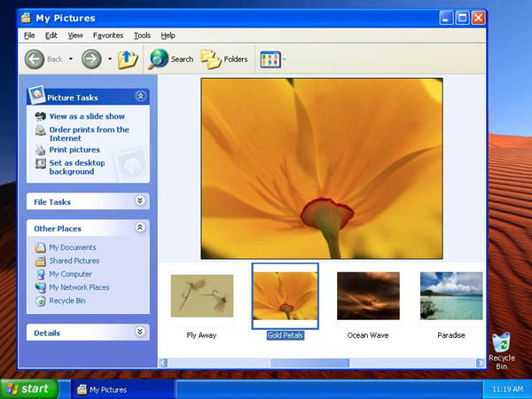Open the dropdown arrow beside Forward button
The image size is (532, 399).
pyautogui.click(x=110, y=59)
